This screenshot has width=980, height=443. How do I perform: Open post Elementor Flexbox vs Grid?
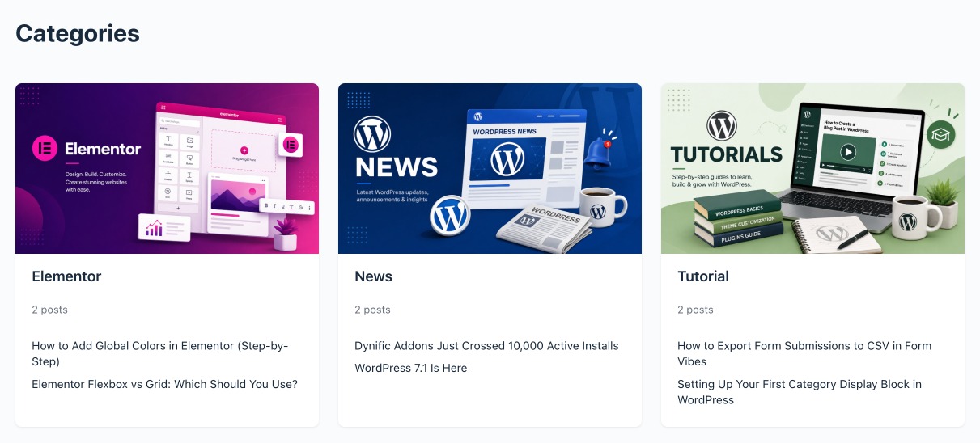164,384
